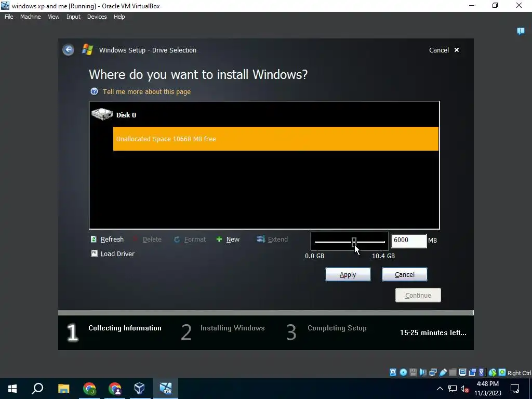
Task: Click Cancel at top right of setup
Action: [444, 50]
